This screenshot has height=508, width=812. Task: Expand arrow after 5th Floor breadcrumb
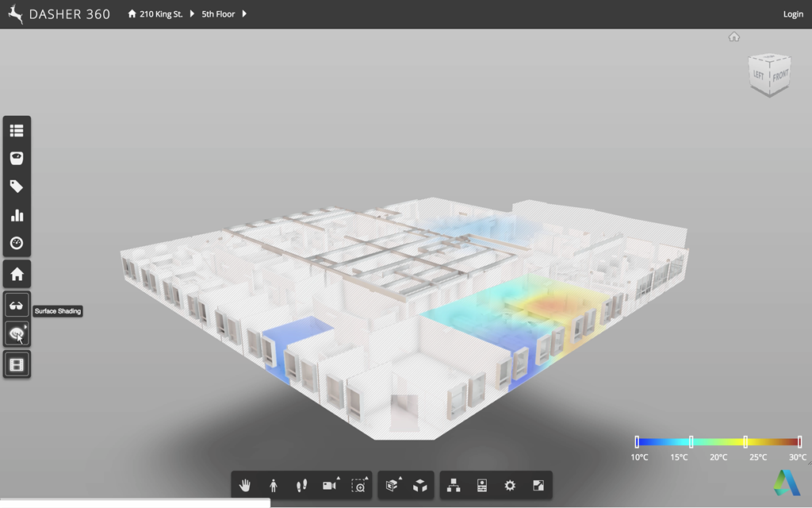click(244, 14)
